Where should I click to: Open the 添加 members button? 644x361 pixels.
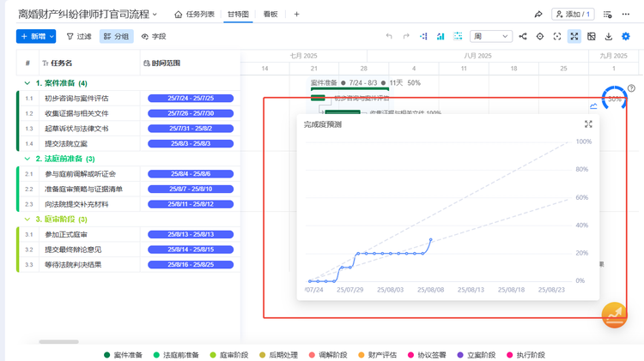(x=573, y=15)
